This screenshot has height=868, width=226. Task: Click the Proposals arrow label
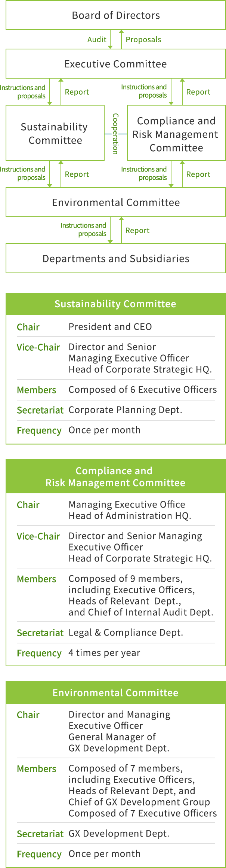pyautogui.click(x=143, y=39)
